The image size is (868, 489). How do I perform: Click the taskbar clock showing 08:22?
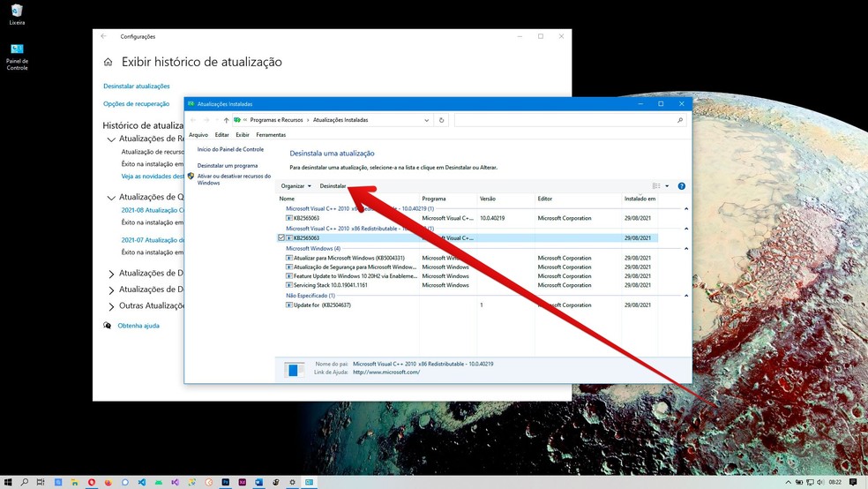tap(835, 482)
